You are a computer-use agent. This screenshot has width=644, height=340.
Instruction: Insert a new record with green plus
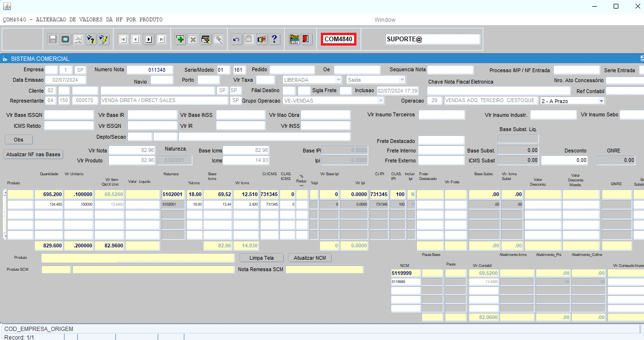pyautogui.click(x=180, y=39)
